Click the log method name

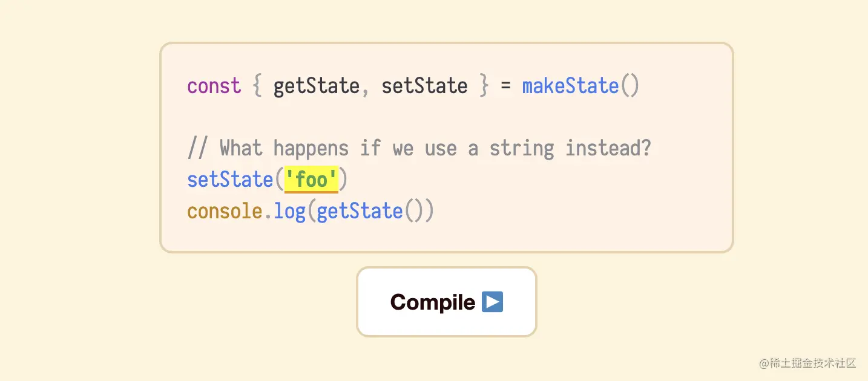(289, 212)
